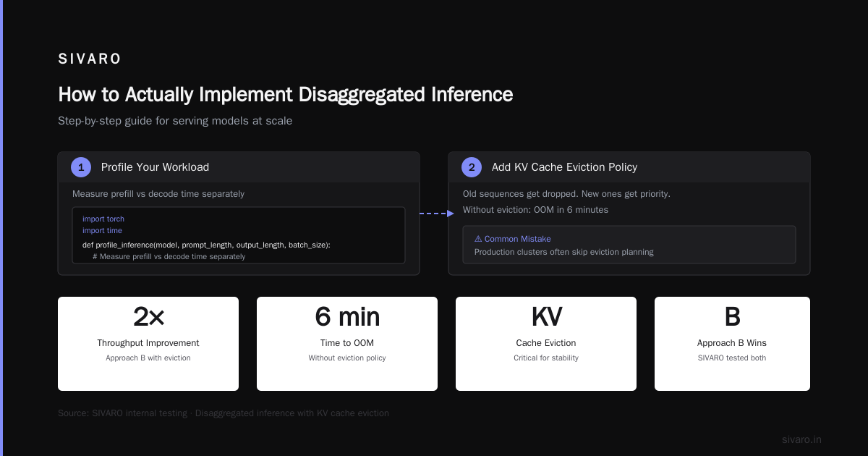Select the Time to OOM card
The image size is (868, 456).
coord(347,344)
